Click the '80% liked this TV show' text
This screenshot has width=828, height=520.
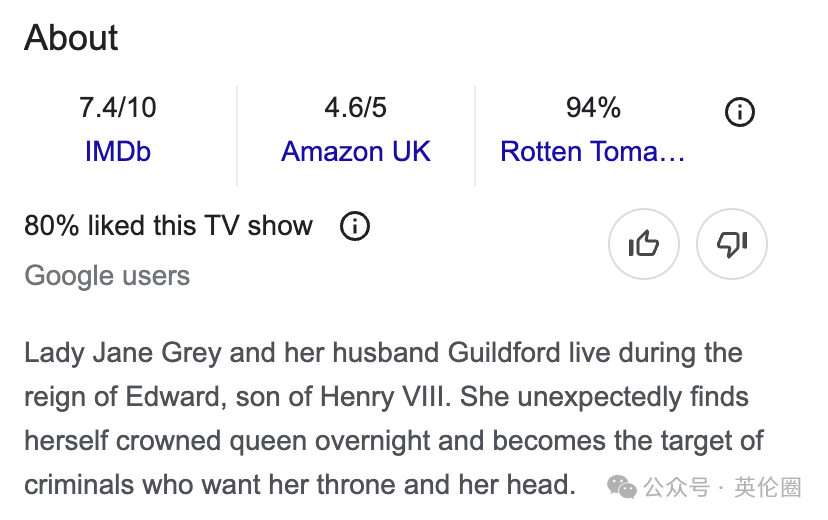coord(168,226)
